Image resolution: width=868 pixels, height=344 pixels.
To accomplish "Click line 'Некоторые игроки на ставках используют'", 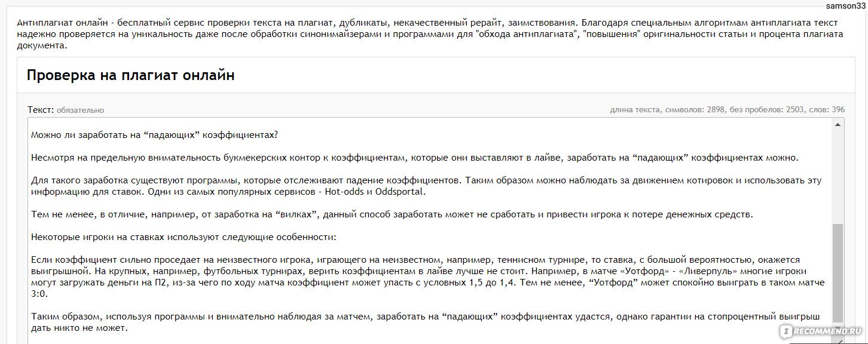I will [x=184, y=237].
